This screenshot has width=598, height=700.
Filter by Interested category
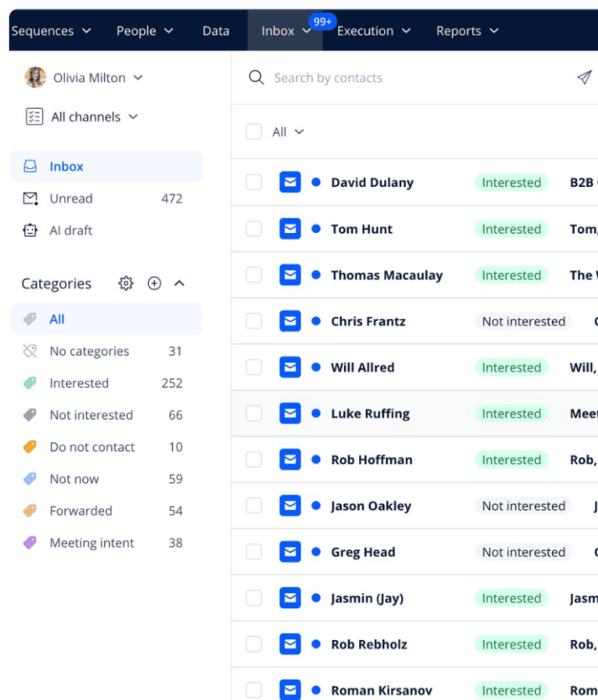[x=106, y=383]
